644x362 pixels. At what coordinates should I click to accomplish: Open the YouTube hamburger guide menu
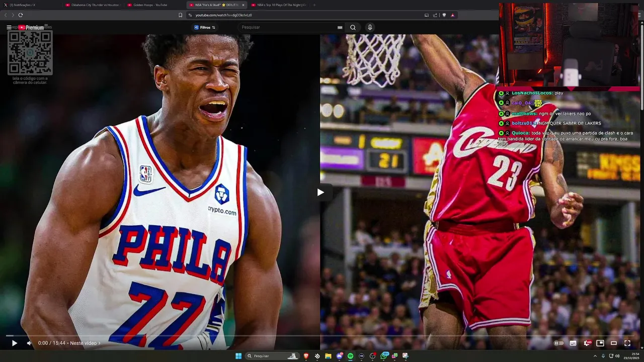(9, 27)
